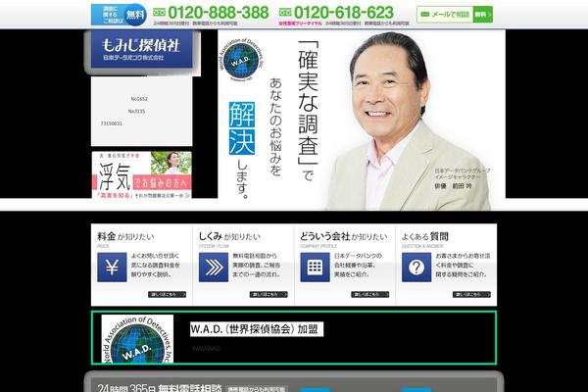Click the free-dial icon beside 0120-618-623

[x=285, y=13]
